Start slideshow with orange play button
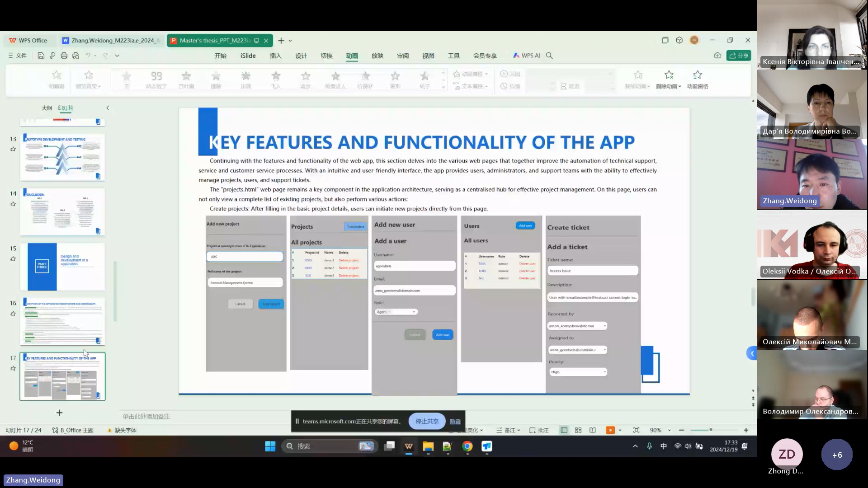This screenshot has width=868, height=488. (610, 430)
